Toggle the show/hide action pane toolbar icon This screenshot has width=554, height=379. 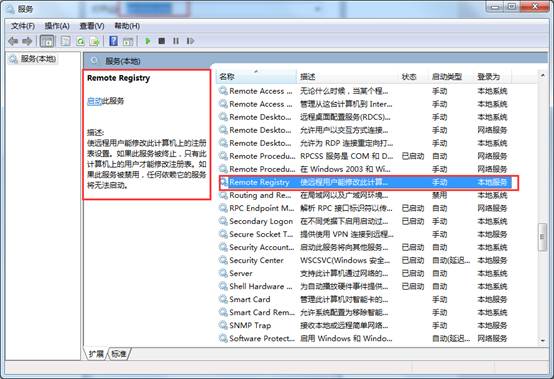tap(128, 41)
